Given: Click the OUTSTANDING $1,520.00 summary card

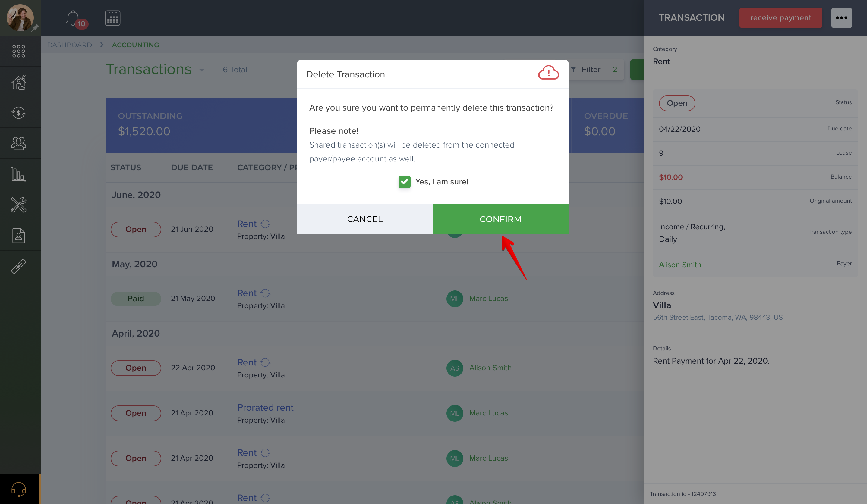Looking at the screenshot, I should (x=201, y=125).
